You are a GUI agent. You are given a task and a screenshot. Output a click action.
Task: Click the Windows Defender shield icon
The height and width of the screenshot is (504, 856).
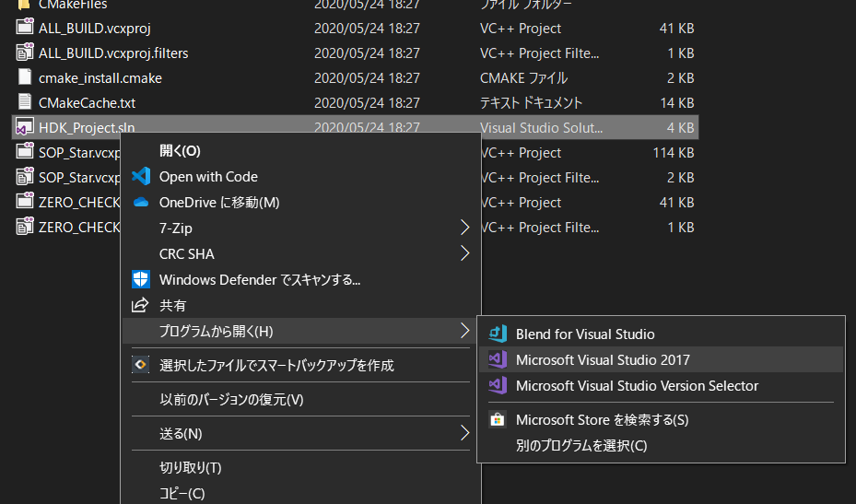(x=141, y=279)
